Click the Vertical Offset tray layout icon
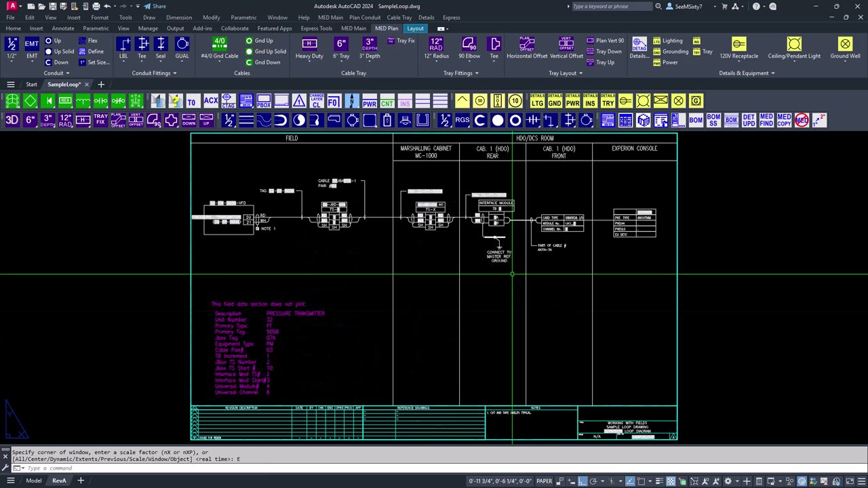Viewport: 868px width, 488px height. point(566,44)
